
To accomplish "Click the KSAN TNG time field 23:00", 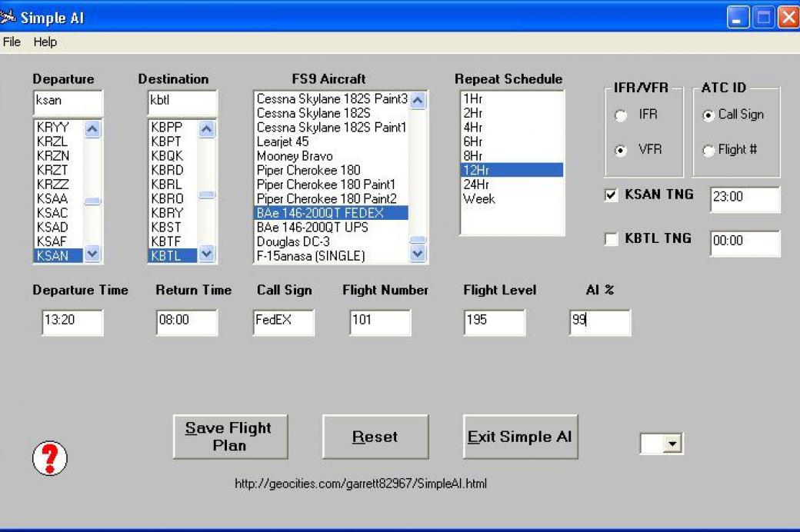I will [x=745, y=199].
